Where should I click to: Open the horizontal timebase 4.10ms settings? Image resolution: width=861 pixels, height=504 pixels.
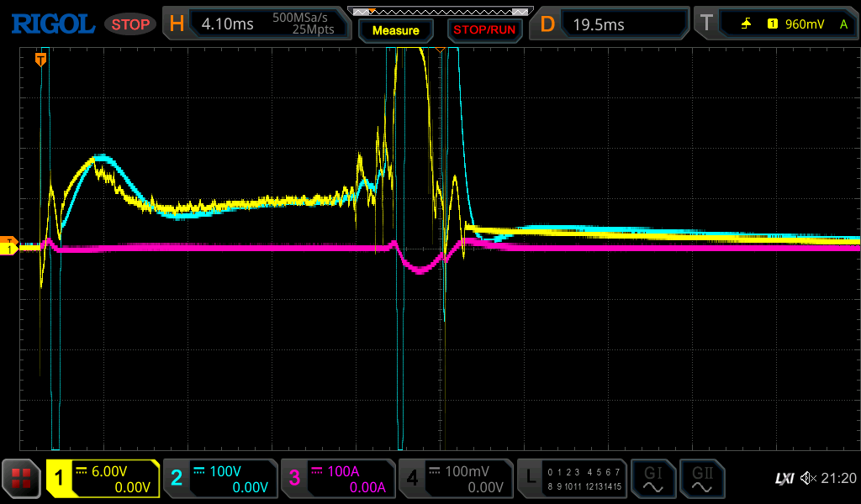[x=256, y=24]
